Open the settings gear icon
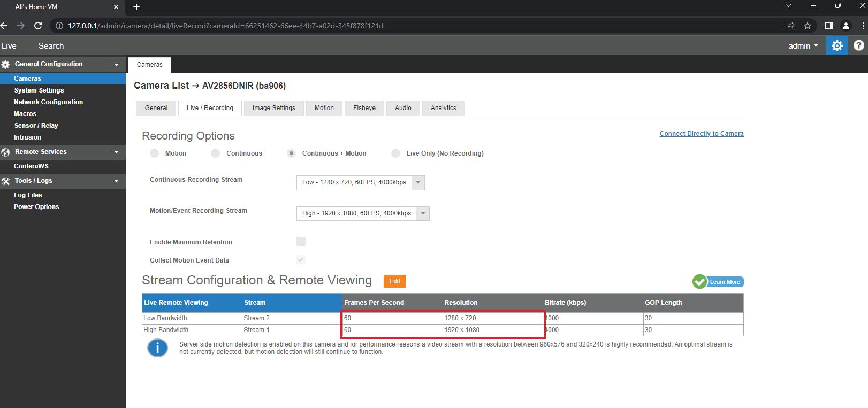 point(837,46)
